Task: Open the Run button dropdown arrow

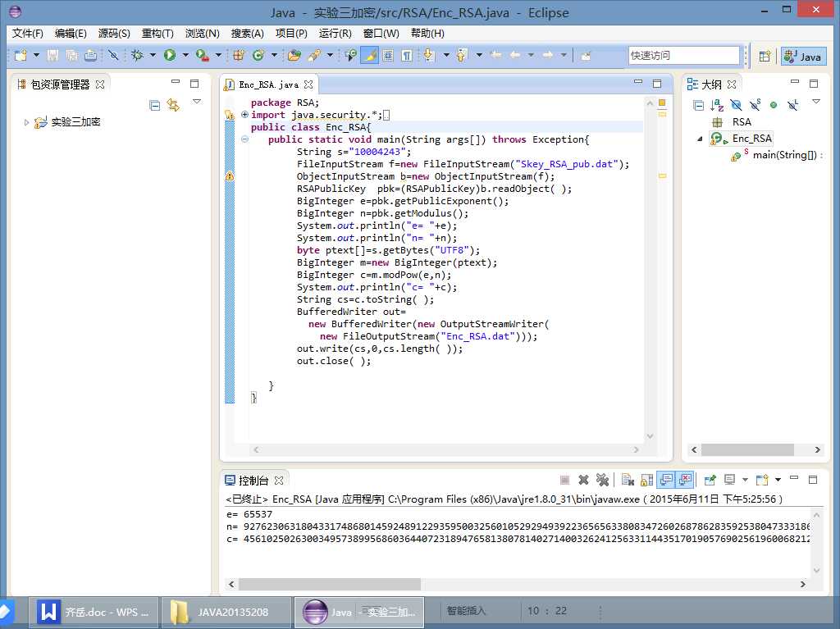Action: (185, 55)
